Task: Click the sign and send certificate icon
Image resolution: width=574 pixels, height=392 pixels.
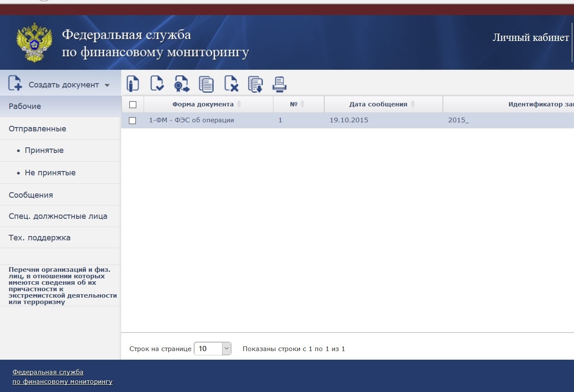Action: [x=182, y=84]
